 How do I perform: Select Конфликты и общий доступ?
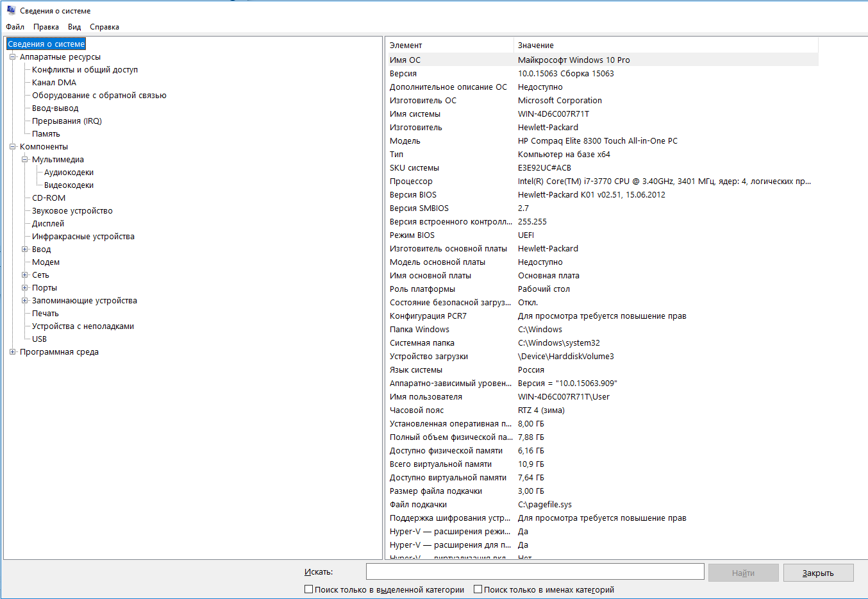pyautogui.click(x=85, y=70)
